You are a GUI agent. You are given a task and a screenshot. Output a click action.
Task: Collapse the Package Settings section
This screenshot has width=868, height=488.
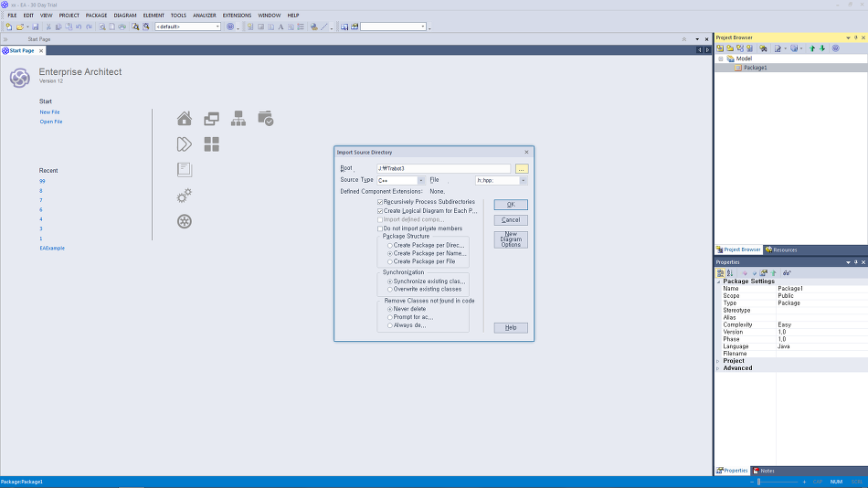pos(719,281)
